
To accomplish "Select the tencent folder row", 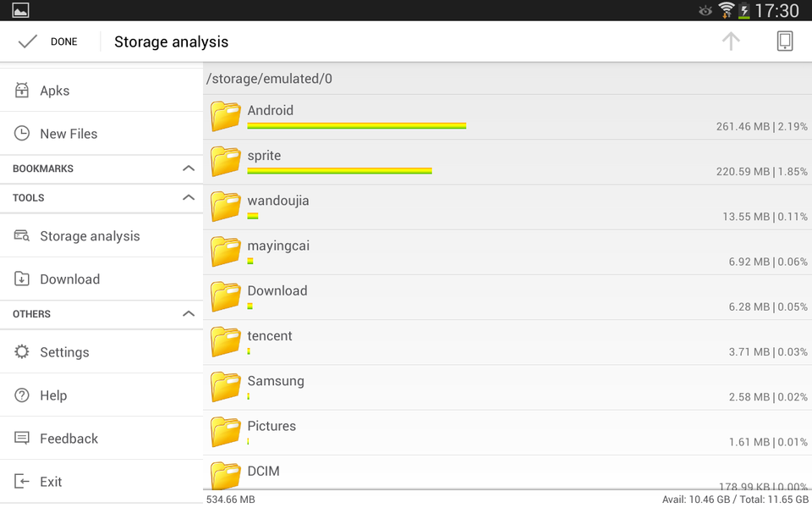I will 507,341.
